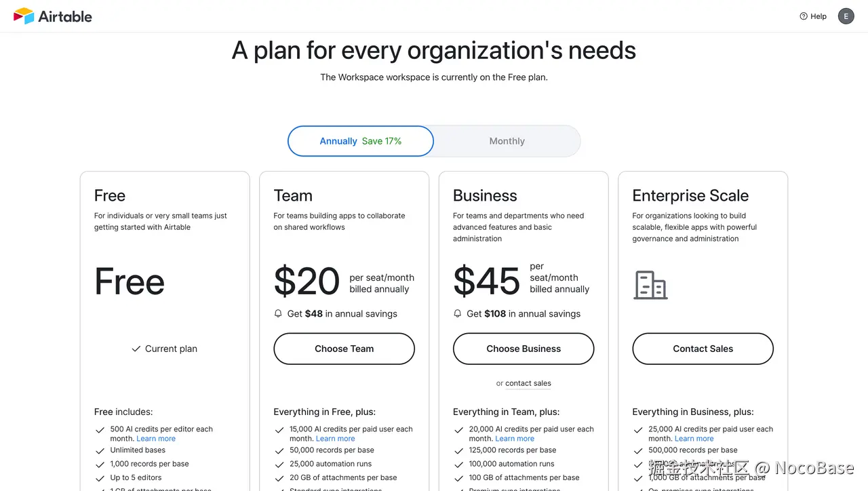Image resolution: width=868 pixels, height=491 pixels.
Task: Click the bell icon next to $108 savings
Action: coord(458,313)
